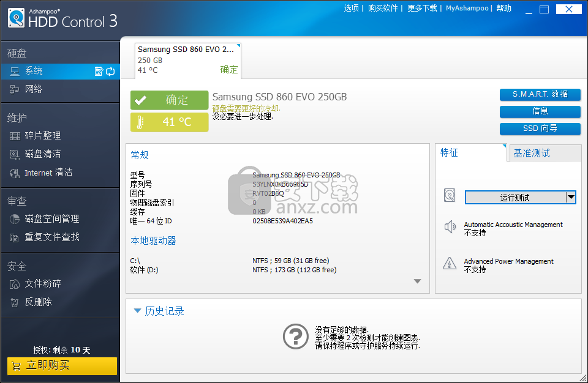
Task: Open the 购买软件 menu link
Action: pos(382,8)
